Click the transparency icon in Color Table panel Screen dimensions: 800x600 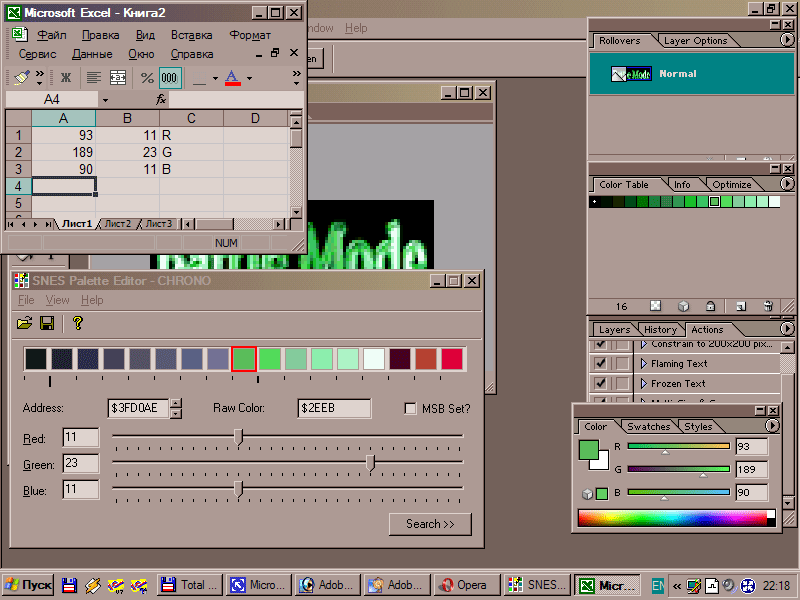pyautogui.click(x=656, y=306)
